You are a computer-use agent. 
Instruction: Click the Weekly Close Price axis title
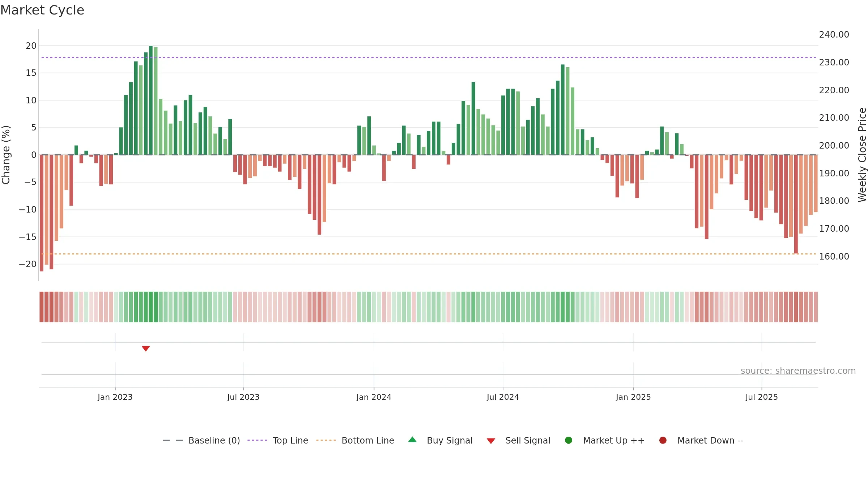[x=862, y=155]
